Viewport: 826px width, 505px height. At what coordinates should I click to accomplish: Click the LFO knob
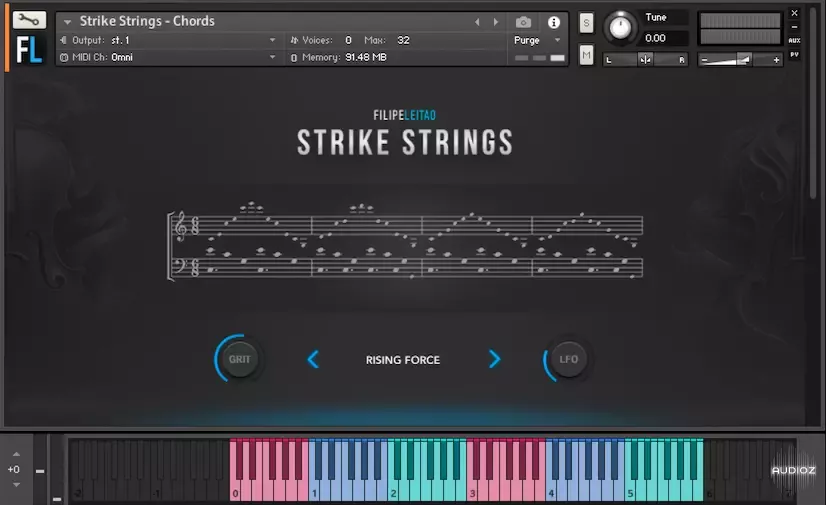click(568, 359)
